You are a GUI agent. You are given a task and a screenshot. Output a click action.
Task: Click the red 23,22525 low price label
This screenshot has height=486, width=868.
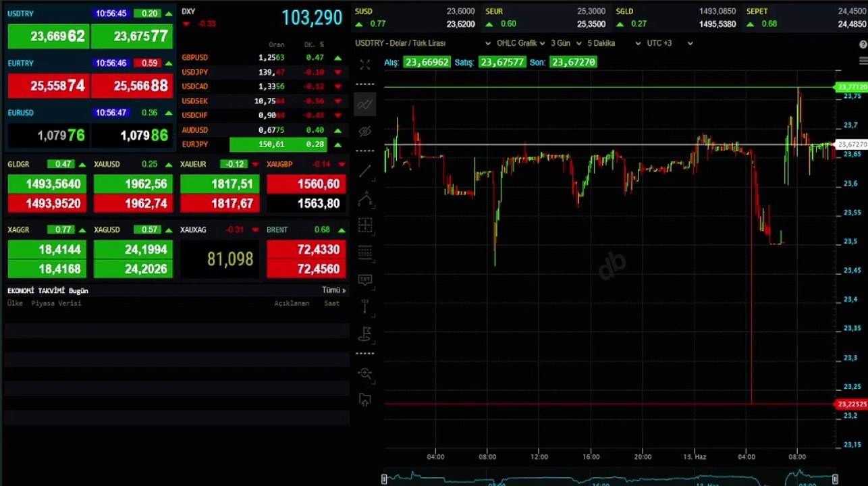851,404
